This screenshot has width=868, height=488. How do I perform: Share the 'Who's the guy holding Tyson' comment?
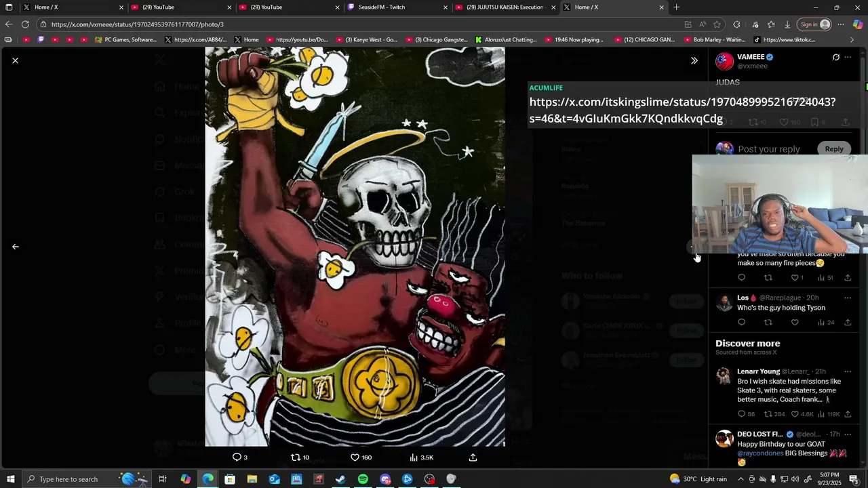(x=848, y=323)
